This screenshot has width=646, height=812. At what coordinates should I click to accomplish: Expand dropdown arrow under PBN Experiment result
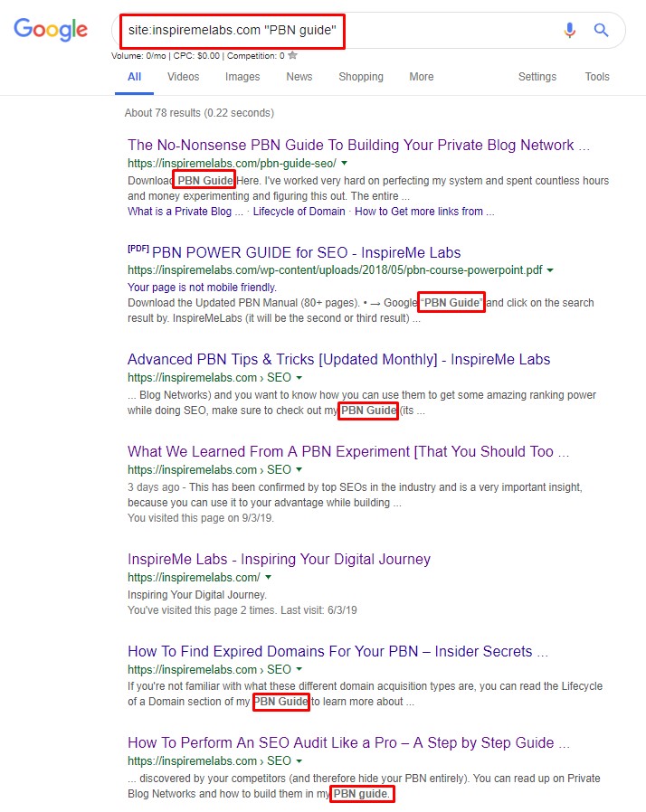click(x=299, y=469)
